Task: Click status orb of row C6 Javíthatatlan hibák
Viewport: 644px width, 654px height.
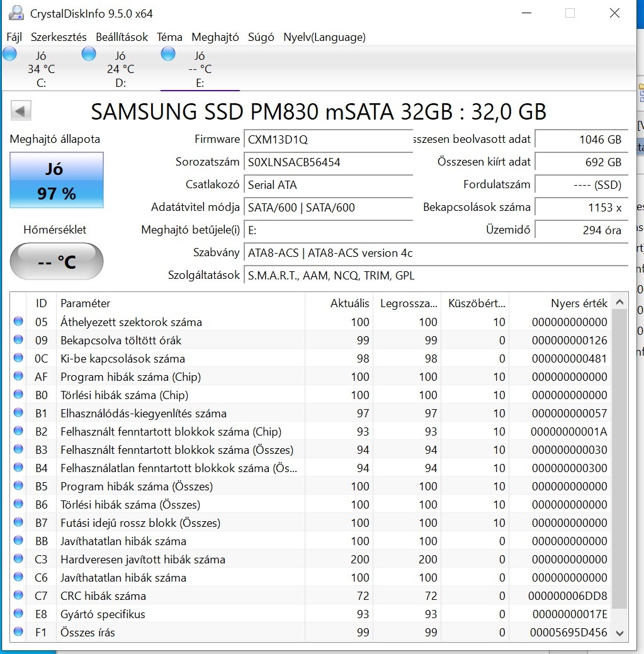Action: click(18, 577)
